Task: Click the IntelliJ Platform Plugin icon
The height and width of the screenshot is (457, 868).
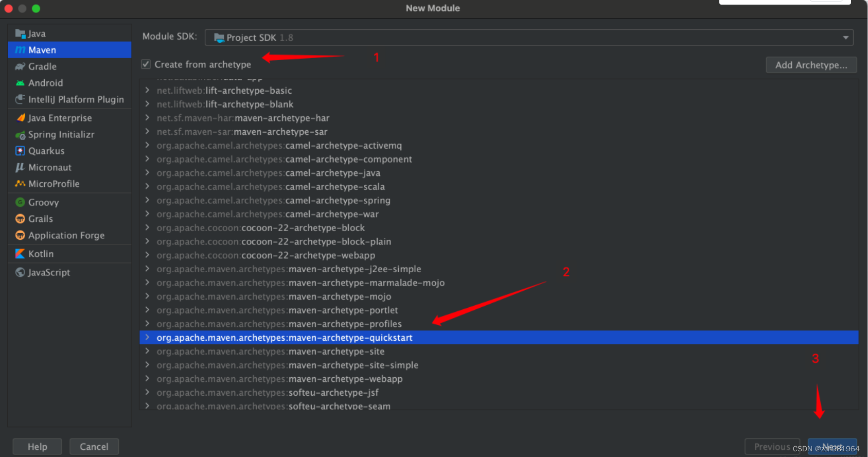Action: click(20, 99)
